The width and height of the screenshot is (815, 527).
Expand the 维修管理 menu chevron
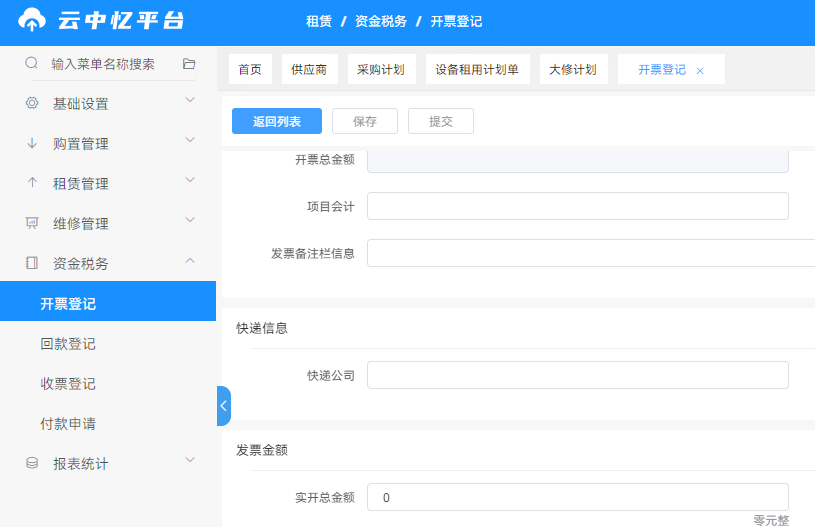pos(190,220)
